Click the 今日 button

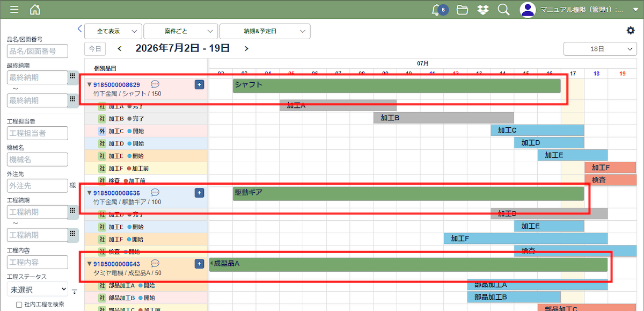[x=95, y=48]
